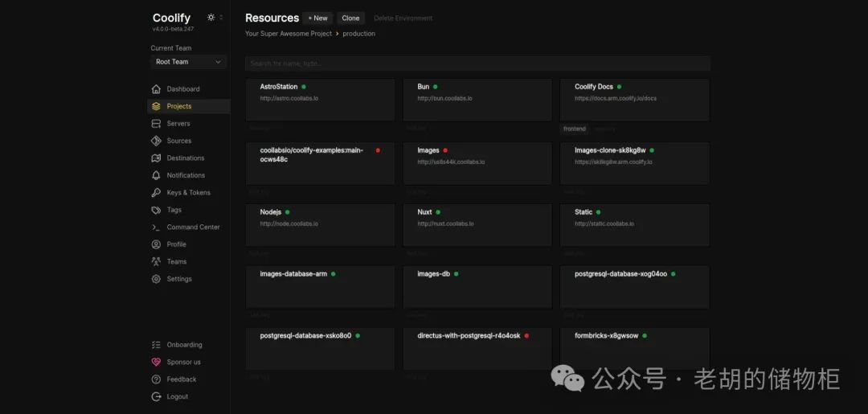
Task: Toggle the theme sun icon
Action: [x=211, y=17]
